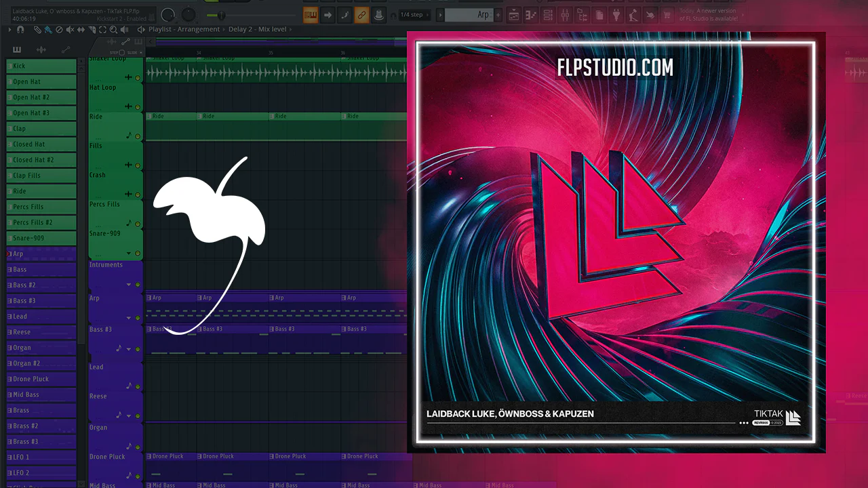Screen dimensions: 868x488
Task: Click 'Playlist - Arrangement' breadcrumb
Action: tap(184, 30)
